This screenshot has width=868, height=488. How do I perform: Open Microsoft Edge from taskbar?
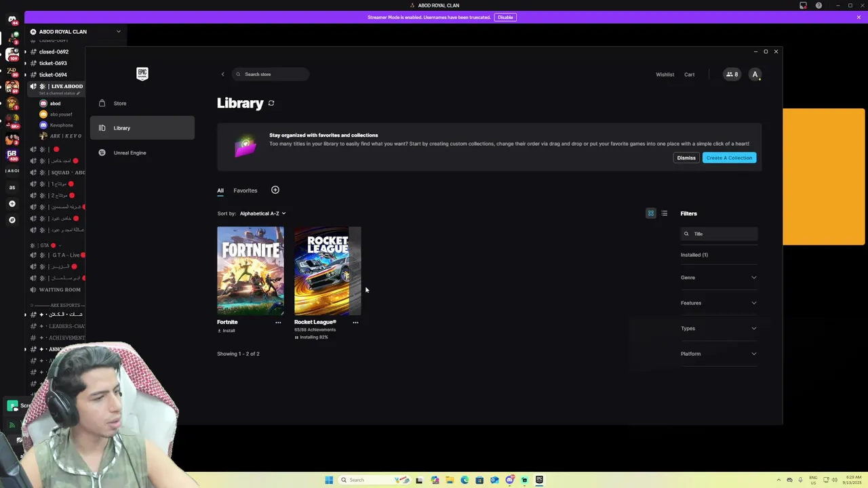pyautogui.click(x=465, y=480)
